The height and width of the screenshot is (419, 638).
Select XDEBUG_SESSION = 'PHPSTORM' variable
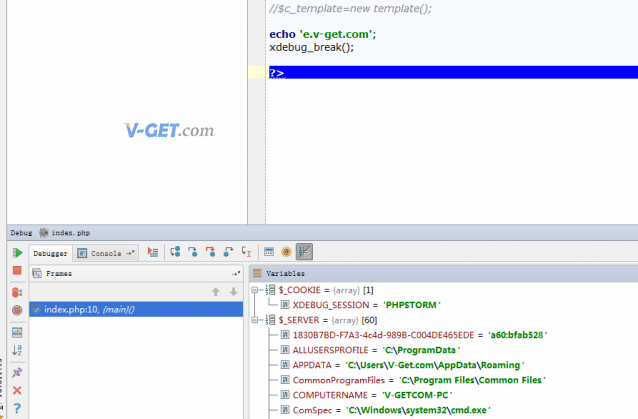pyautogui.click(x=361, y=305)
